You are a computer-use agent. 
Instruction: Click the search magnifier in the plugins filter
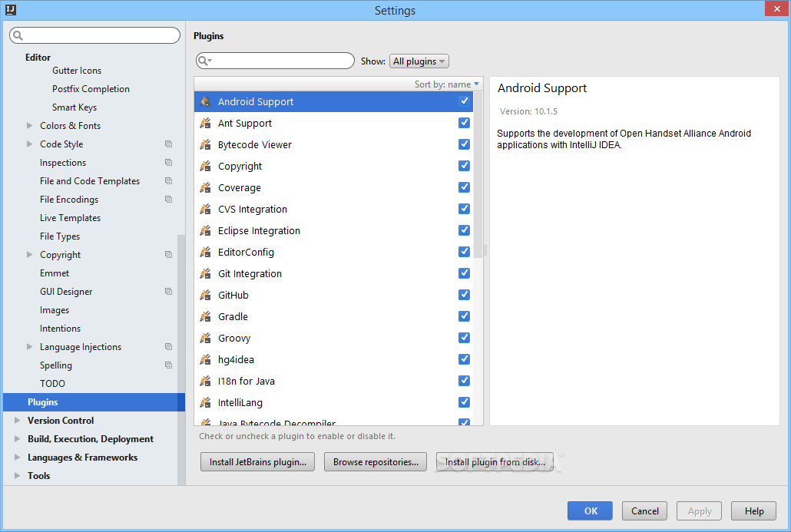coord(204,61)
